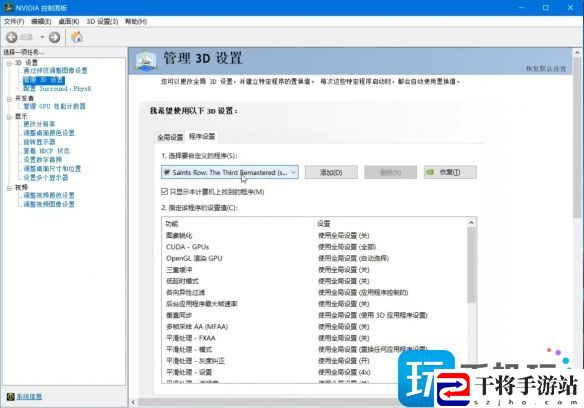584x408 pixels.
Task: Click the back arrow navigation icon
Action: [12, 37]
